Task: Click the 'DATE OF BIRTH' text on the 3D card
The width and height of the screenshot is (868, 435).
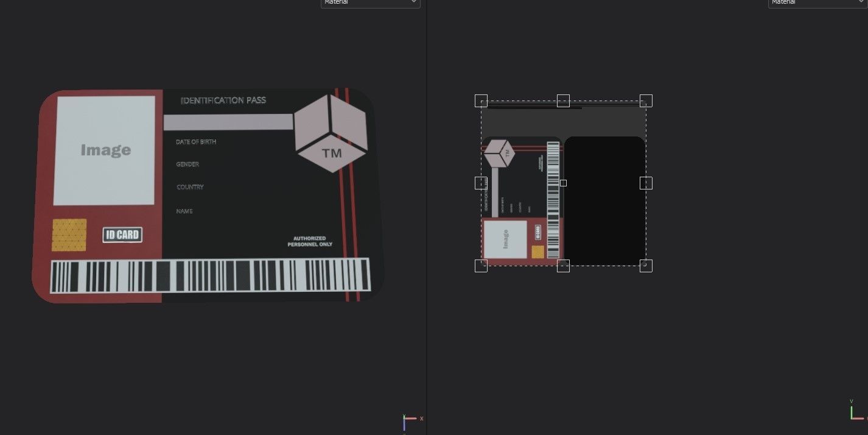Action: 196,142
